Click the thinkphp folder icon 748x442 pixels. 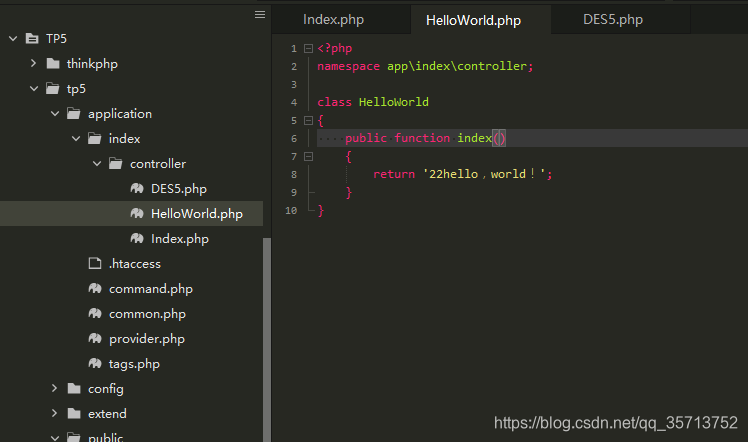tap(53, 63)
